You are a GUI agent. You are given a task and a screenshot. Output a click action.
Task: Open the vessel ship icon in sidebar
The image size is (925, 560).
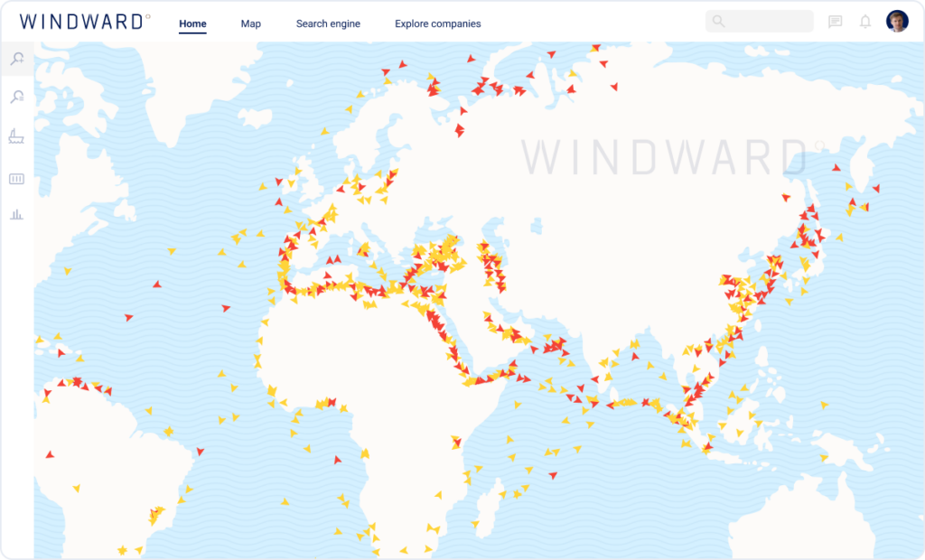16,137
